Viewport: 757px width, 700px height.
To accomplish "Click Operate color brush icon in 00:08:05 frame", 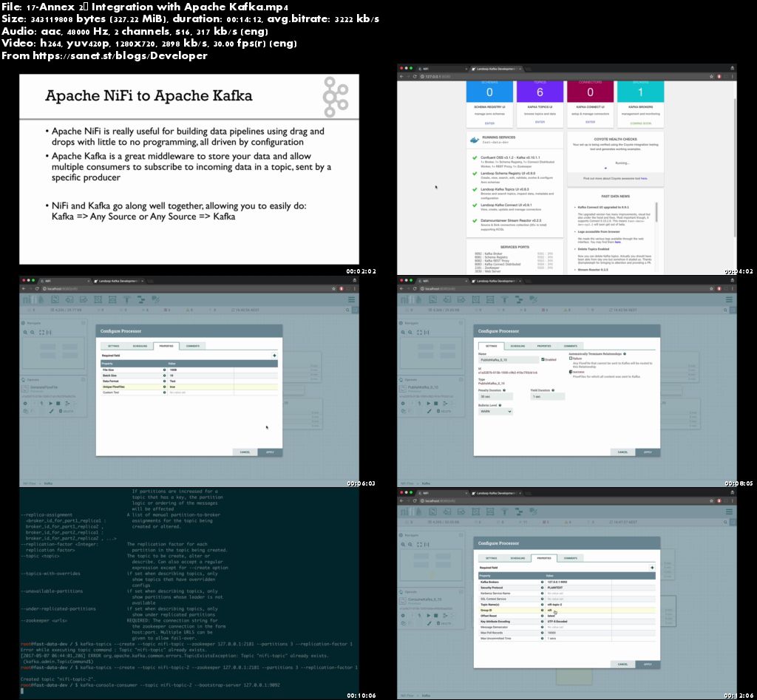I will pos(429,411).
